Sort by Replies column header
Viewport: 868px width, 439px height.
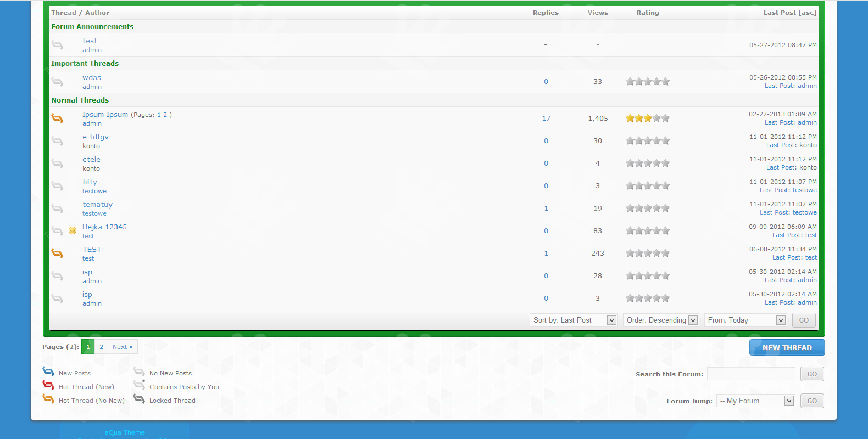coord(545,13)
